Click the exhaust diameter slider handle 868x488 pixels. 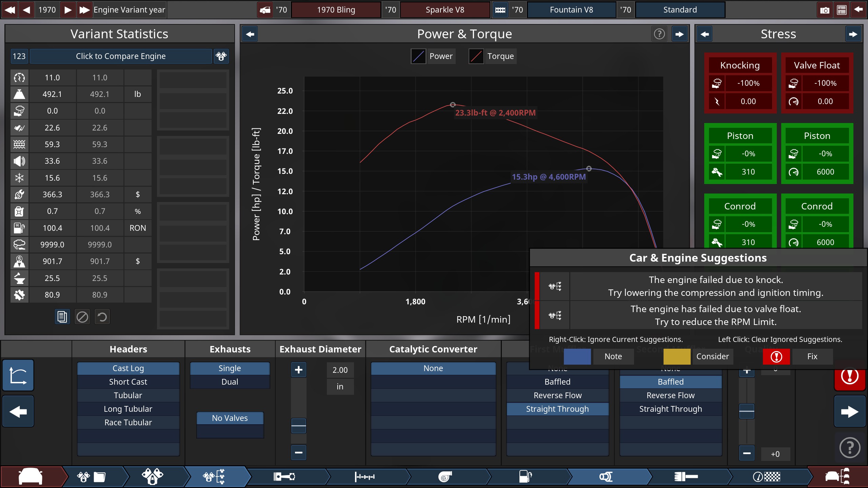[298, 426]
